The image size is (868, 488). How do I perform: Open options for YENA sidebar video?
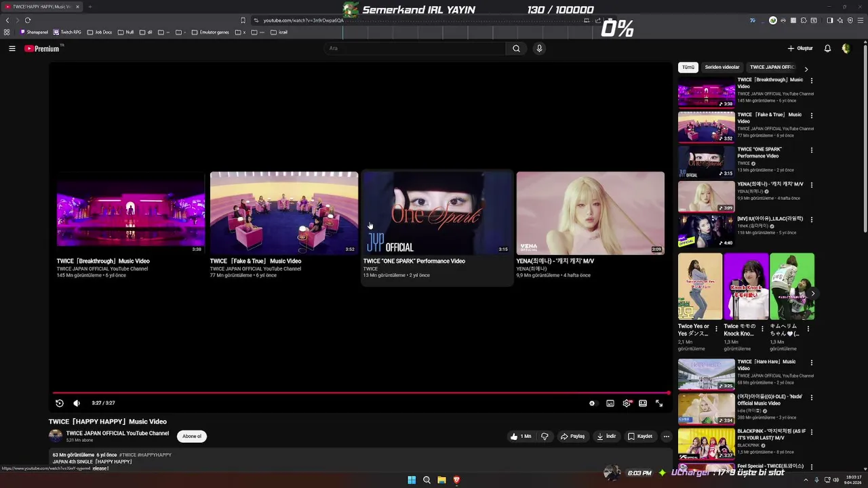pos(812,185)
